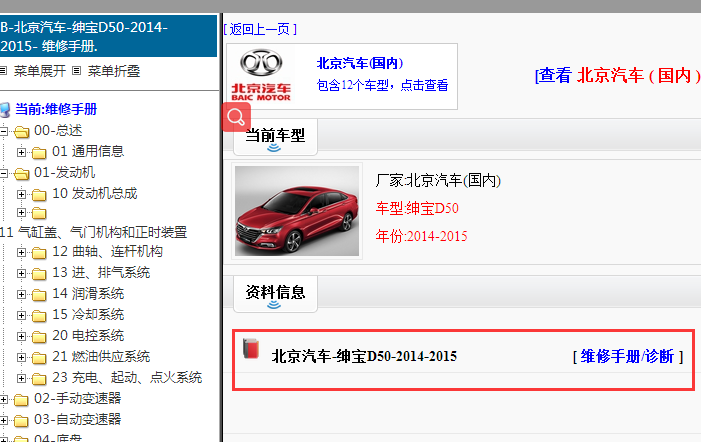Viewport: 701px width, 442px height.
Task: Select 15 冷却系统 label
Action: [88, 314]
